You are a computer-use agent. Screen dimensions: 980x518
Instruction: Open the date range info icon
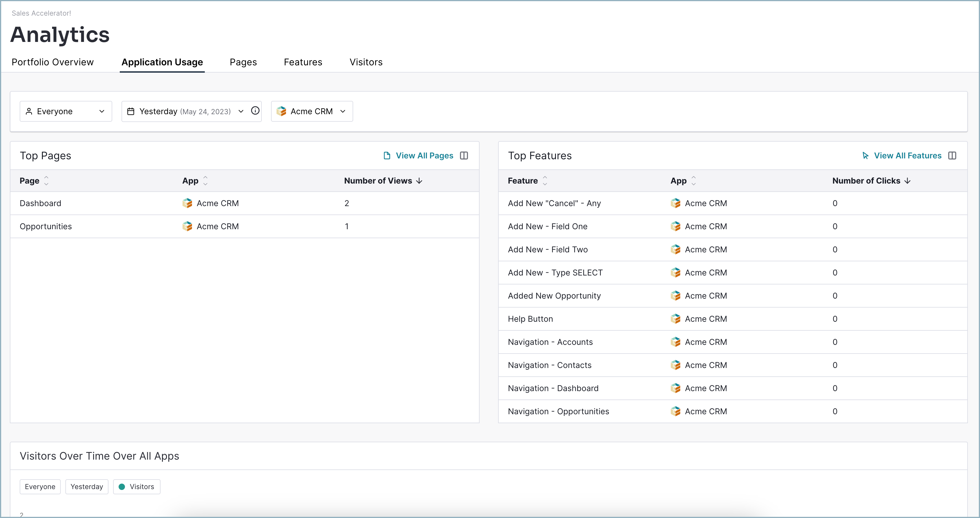click(255, 111)
